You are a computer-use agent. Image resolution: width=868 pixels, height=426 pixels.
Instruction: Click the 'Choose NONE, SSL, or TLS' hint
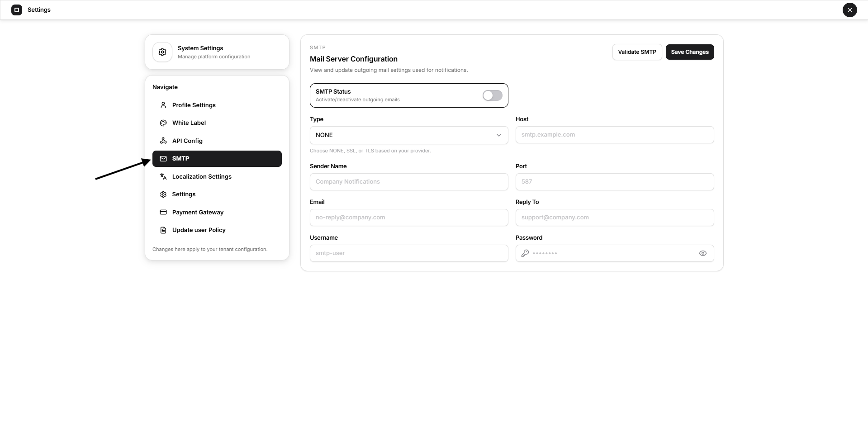click(370, 151)
